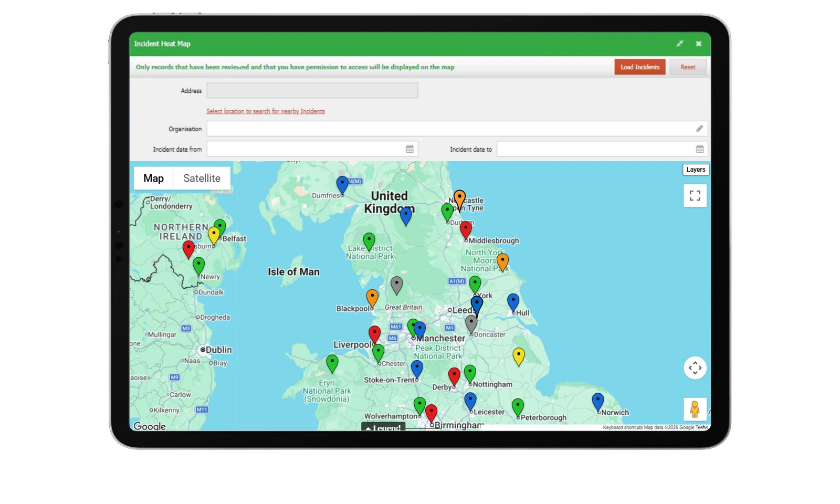The width and height of the screenshot is (840, 504).
Task: Select the red pin at Derby
Action: click(454, 377)
